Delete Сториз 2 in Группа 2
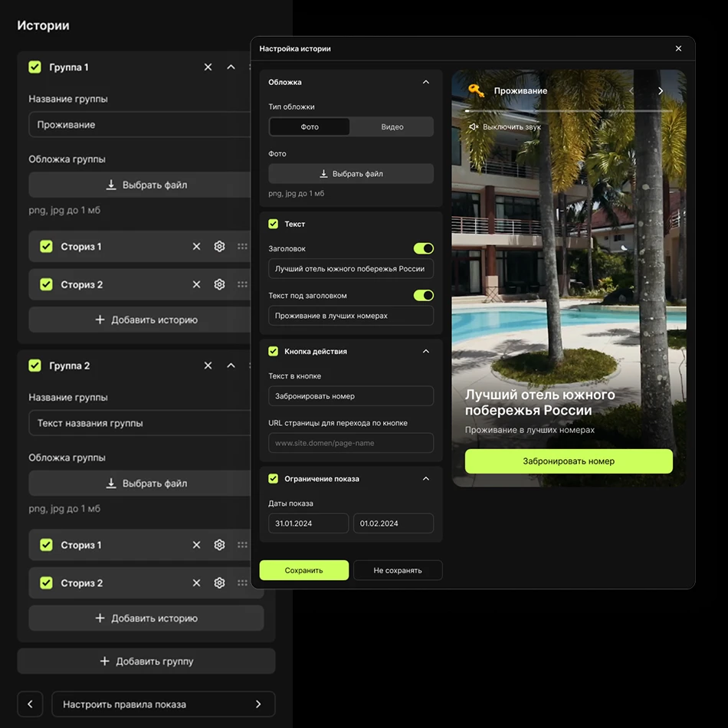Viewport: 728px width, 728px height. click(196, 582)
